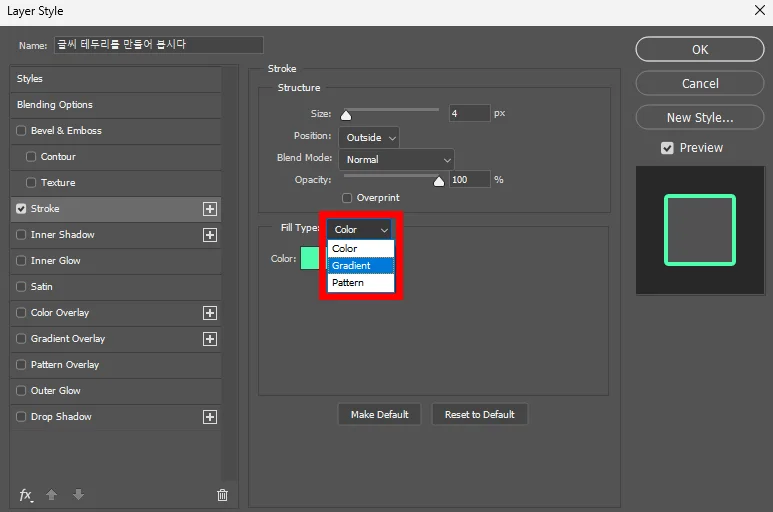The height and width of the screenshot is (512, 773).
Task: Toggle the Preview checkbox
Action: 667,148
